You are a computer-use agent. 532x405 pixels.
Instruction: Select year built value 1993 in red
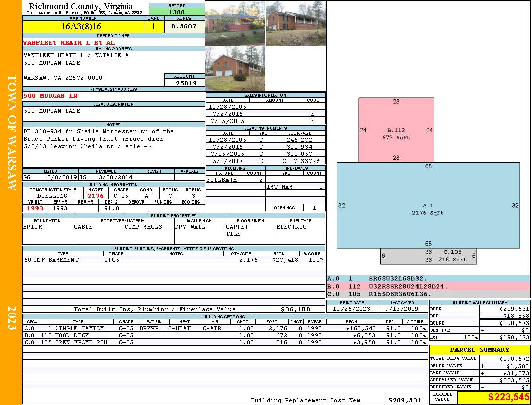click(35, 208)
